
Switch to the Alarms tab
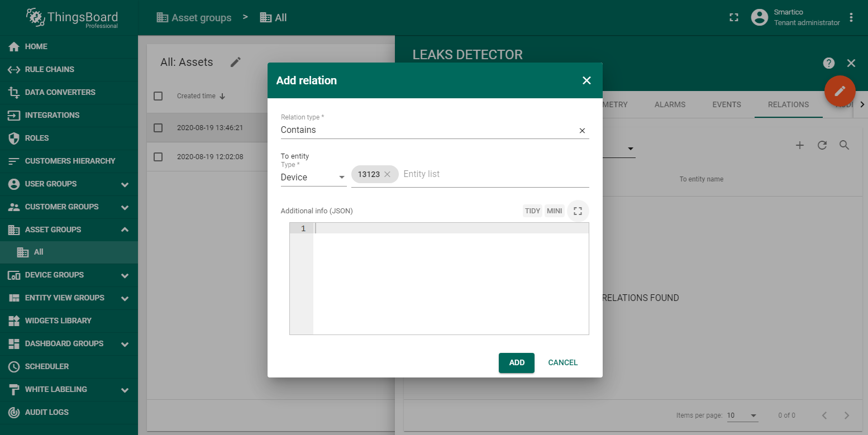[x=670, y=104]
